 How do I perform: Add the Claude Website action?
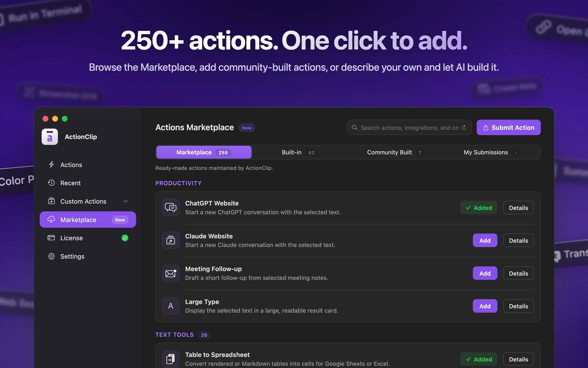pyautogui.click(x=485, y=240)
